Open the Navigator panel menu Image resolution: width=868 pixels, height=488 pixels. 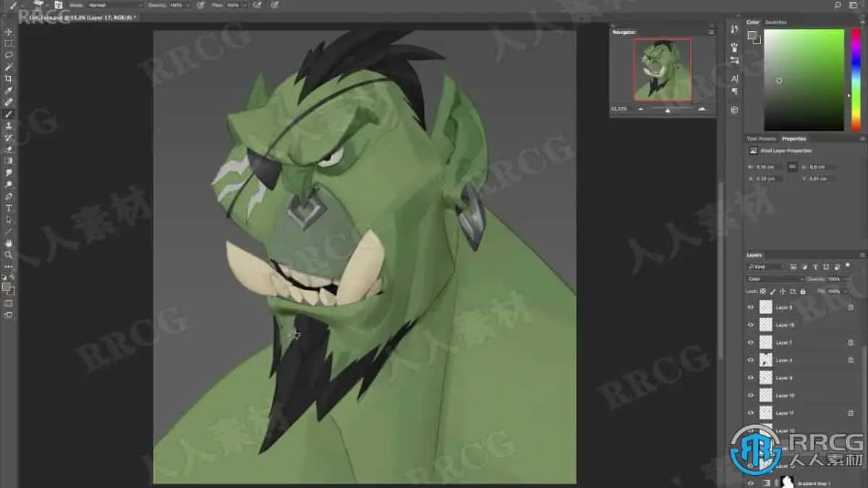click(x=710, y=33)
